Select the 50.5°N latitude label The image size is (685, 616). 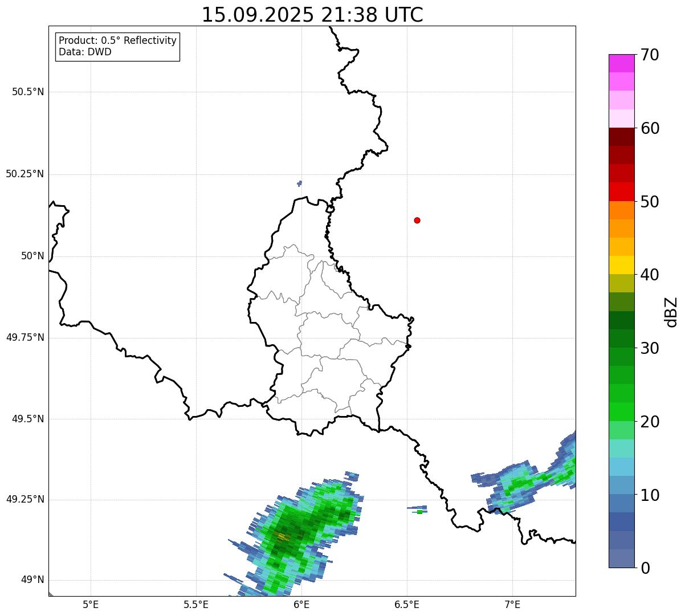pyautogui.click(x=28, y=92)
